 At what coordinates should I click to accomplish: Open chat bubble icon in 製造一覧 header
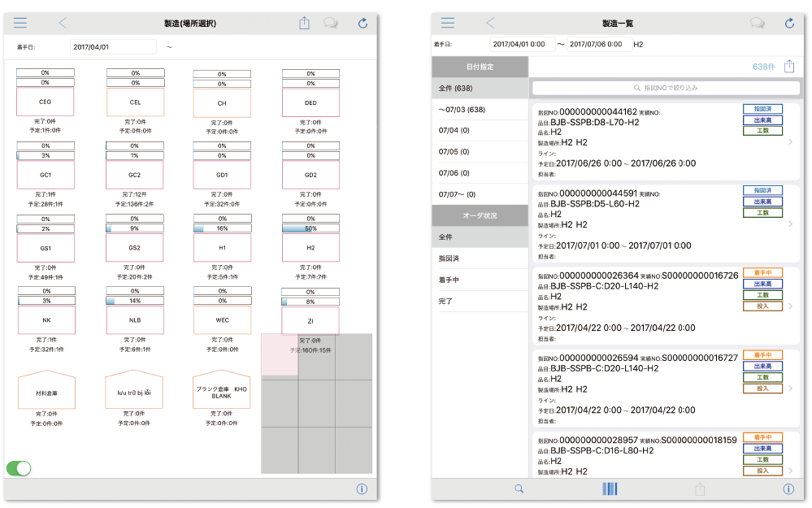pos(757,24)
